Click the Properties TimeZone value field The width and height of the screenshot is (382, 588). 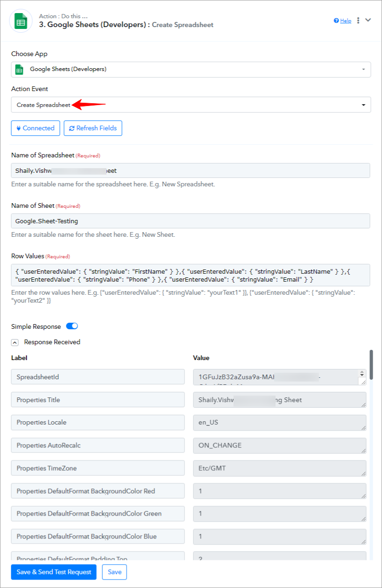[x=280, y=468]
